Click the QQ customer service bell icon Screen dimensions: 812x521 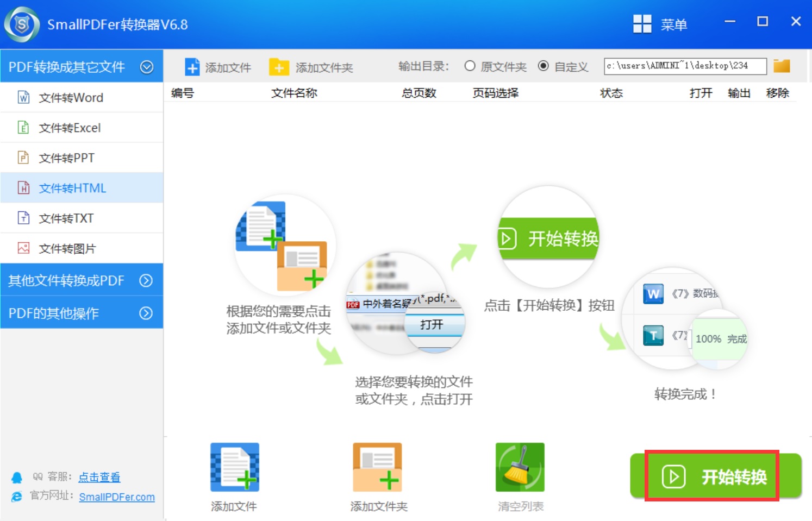coord(17,478)
